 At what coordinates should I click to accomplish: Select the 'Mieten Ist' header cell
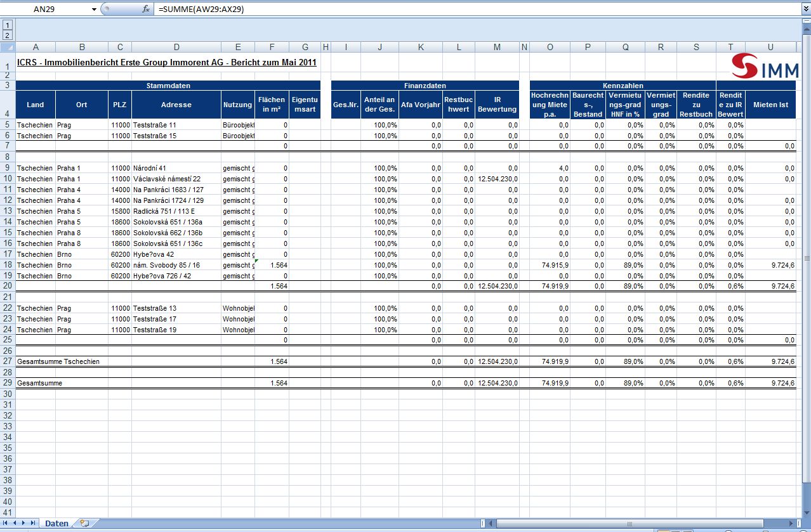[770, 105]
